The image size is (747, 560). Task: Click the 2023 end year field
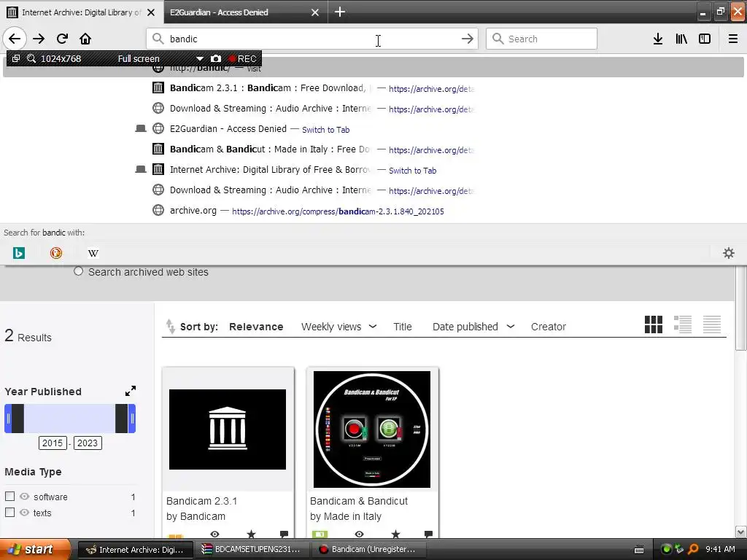(x=88, y=443)
